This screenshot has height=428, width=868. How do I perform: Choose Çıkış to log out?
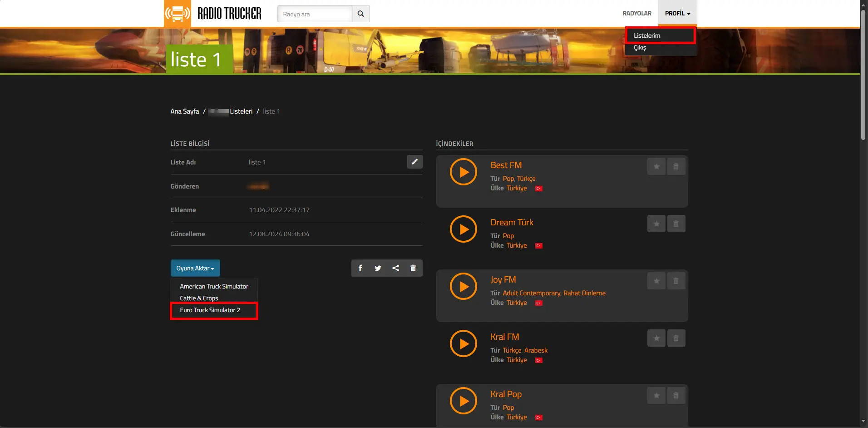tap(640, 47)
